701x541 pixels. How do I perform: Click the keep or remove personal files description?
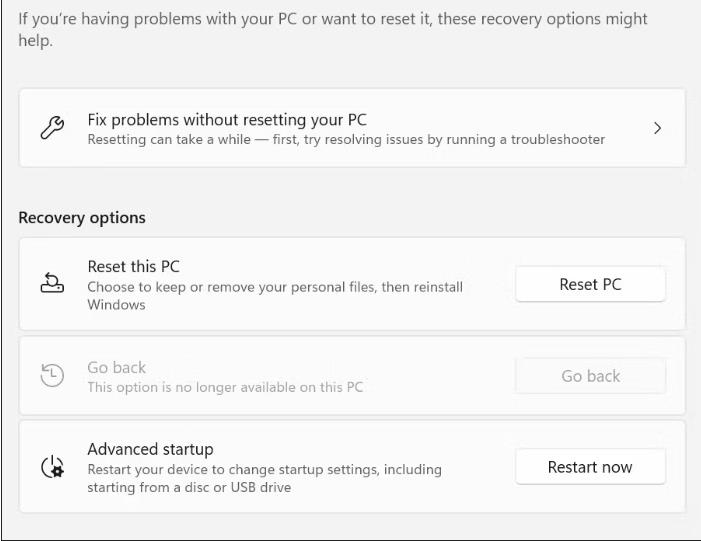point(275,296)
